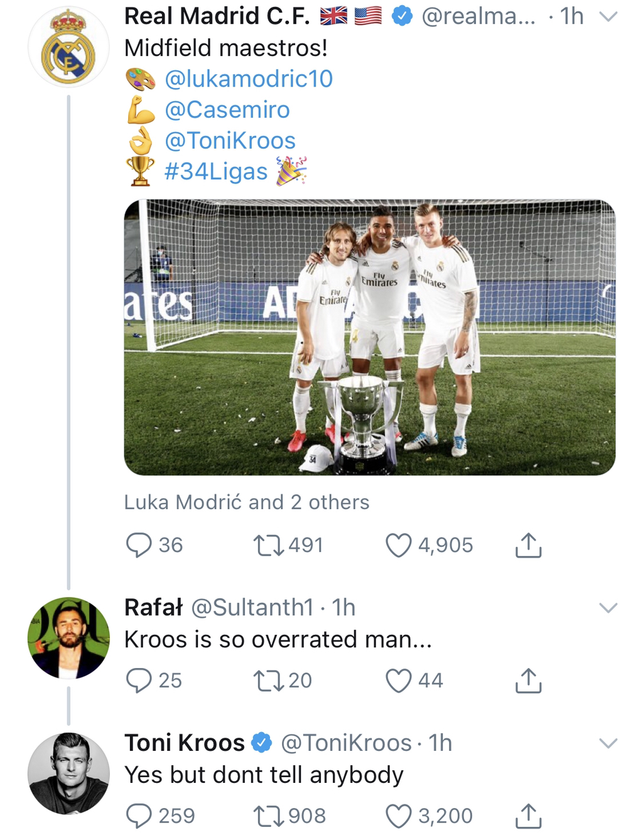The image size is (643, 840).
Task: Share Toni Kroos's reply tweet
Action: (x=528, y=816)
